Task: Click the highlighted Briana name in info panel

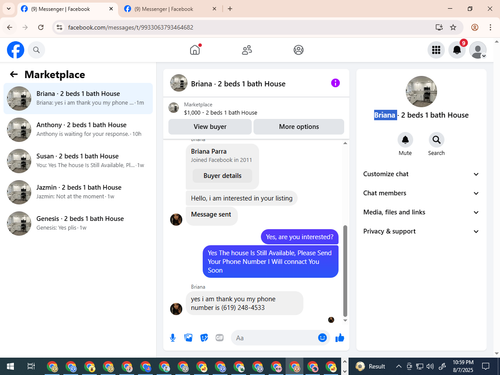Action: click(385, 115)
